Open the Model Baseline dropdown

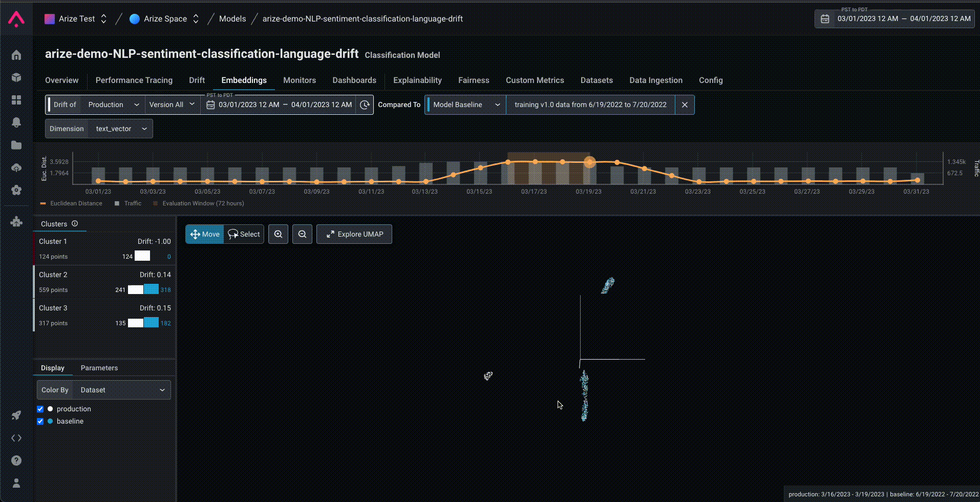click(x=465, y=104)
